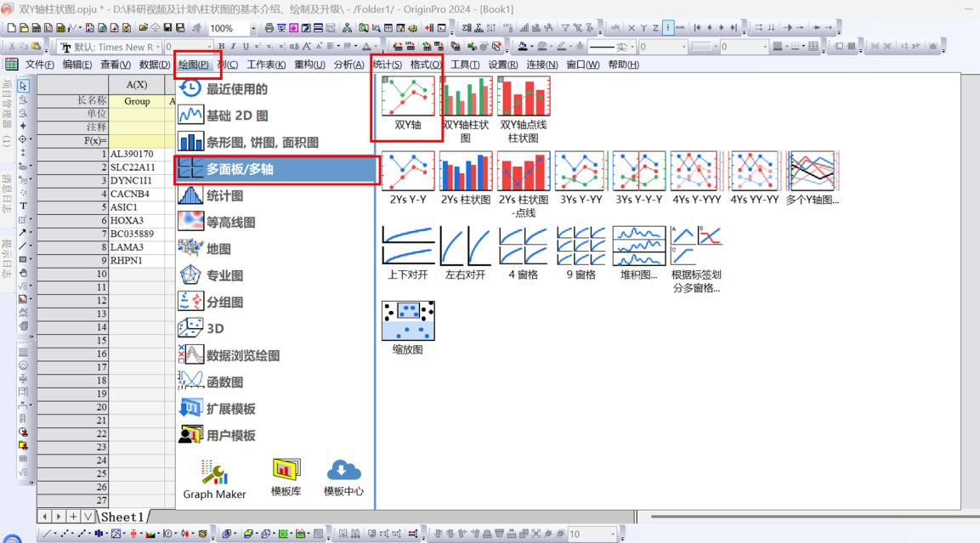Select the 9 窗格 panel template
Image resolution: width=980 pixels, height=543 pixels.
tap(581, 253)
